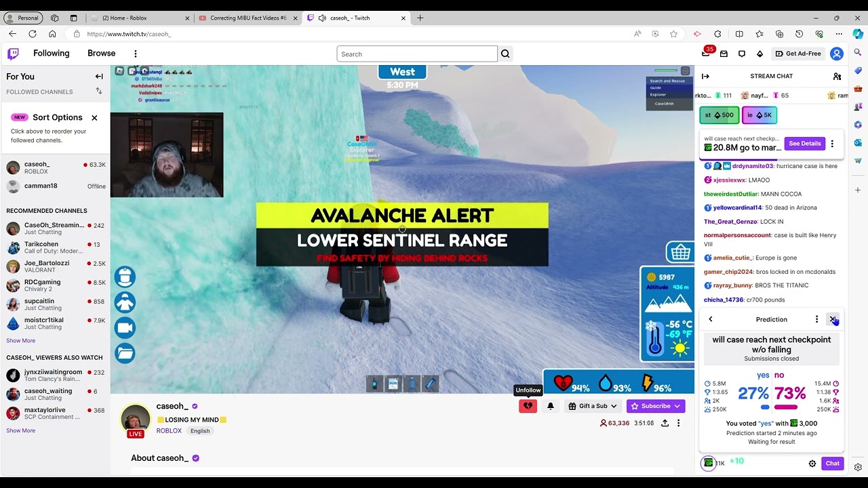868x488 pixels.
Task: Open chat settings gear icon
Action: coord(812,464)
